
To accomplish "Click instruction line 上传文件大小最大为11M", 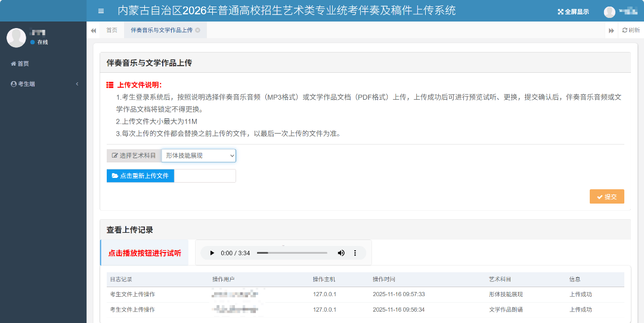I will click(156, 121).
